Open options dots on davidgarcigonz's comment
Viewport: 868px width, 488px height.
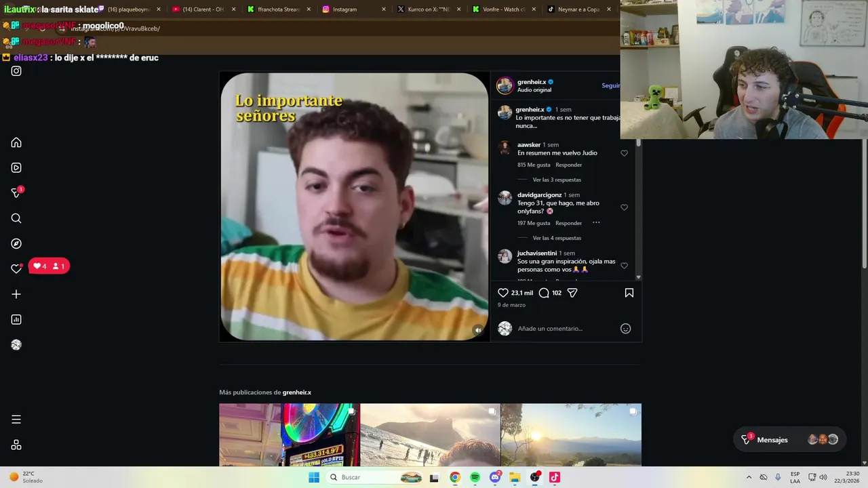pos(596,223)
